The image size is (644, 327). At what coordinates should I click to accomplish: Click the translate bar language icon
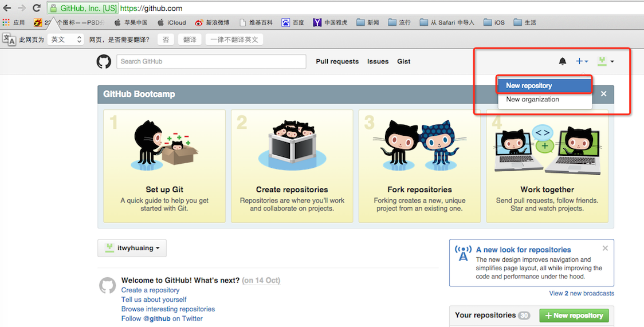click(9, 40)
